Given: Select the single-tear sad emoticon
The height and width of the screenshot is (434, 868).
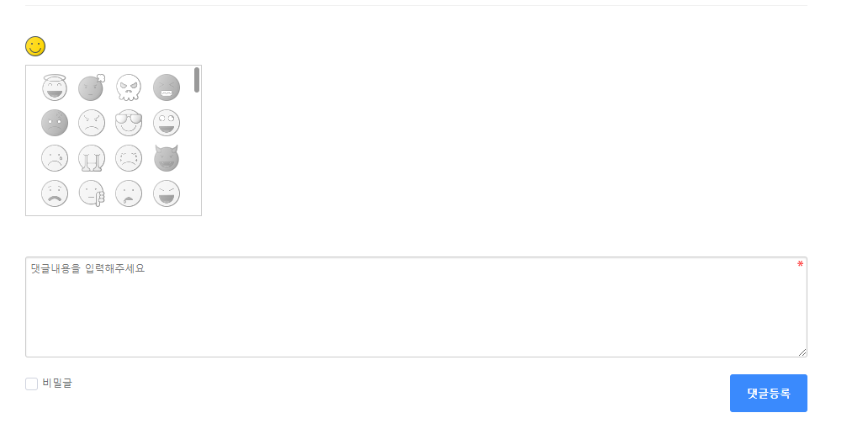Looking at the screenshot, I should [54, 158].
